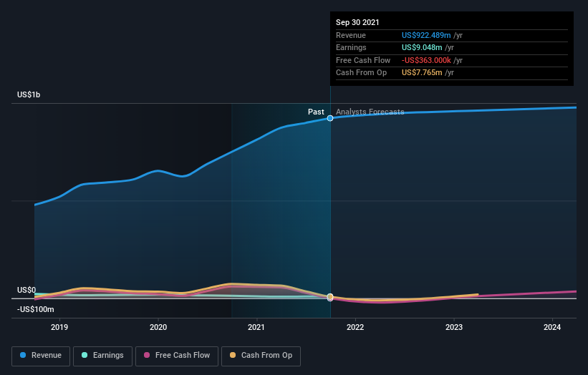Click the 2019 x-axis label

(59, 327)
